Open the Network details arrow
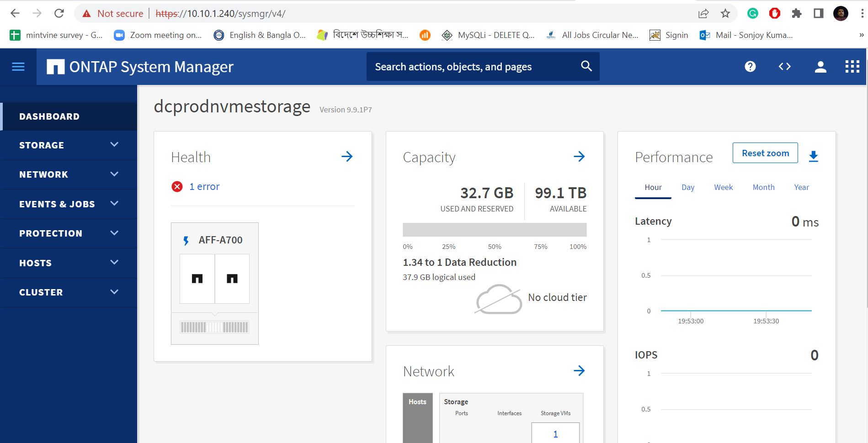Viewport: 868px width, 443px height. point(579,370)
